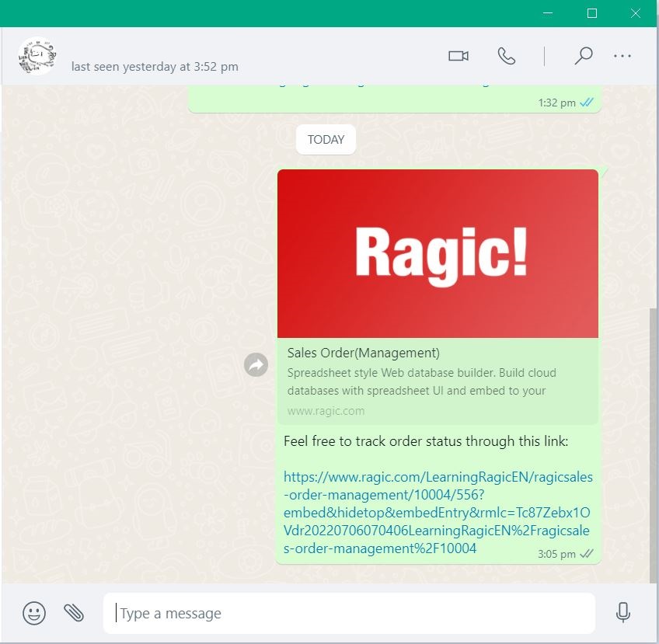Maximize the WhatsApp window
Viewport: 659px width, 644px height.
591,13
